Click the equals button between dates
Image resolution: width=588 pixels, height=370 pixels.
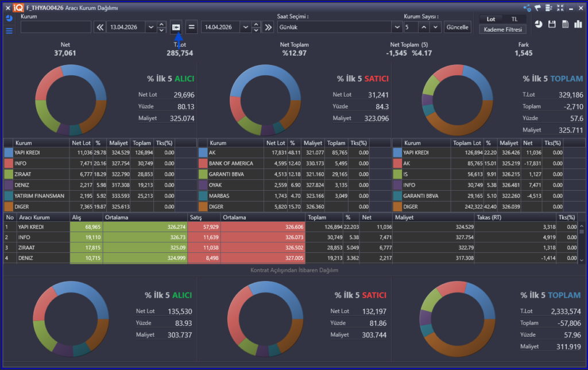[192, 27]
